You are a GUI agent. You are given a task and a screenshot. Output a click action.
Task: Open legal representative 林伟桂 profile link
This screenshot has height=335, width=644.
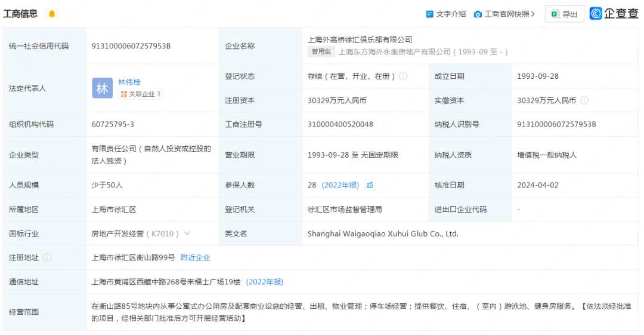[x=129, y=82]
